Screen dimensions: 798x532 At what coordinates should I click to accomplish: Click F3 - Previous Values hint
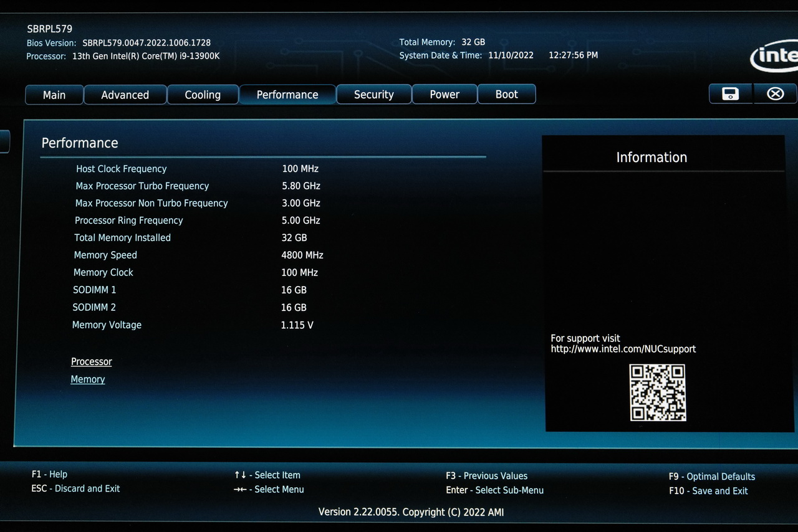[x=486, y=475]
